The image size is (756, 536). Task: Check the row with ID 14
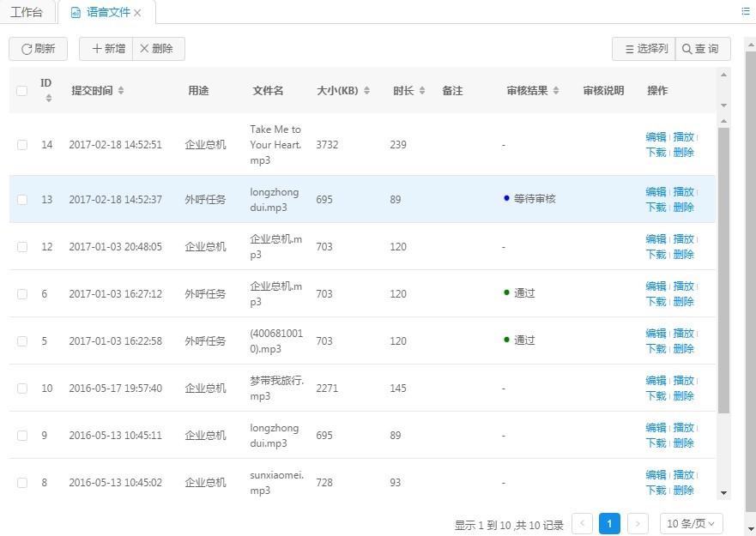click(x=22, y=145)
